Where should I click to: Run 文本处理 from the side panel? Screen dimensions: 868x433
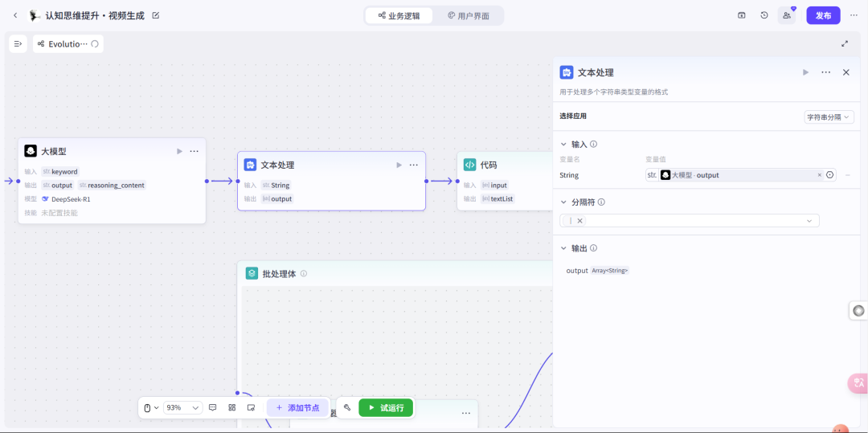click(x=805, y=72)
